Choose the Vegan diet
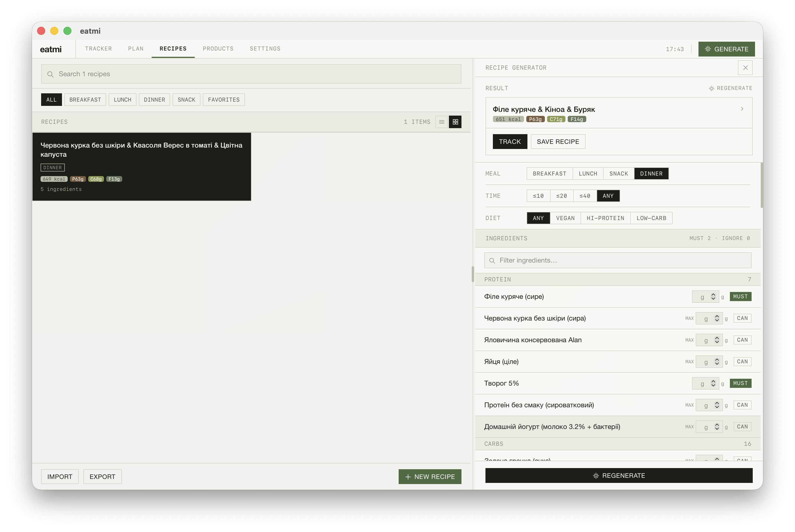Screen dimensions: 795x532 [565, 218]
